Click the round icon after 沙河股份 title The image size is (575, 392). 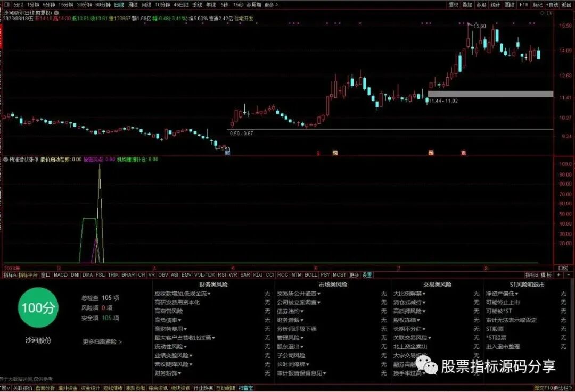(x=56, y=12)
